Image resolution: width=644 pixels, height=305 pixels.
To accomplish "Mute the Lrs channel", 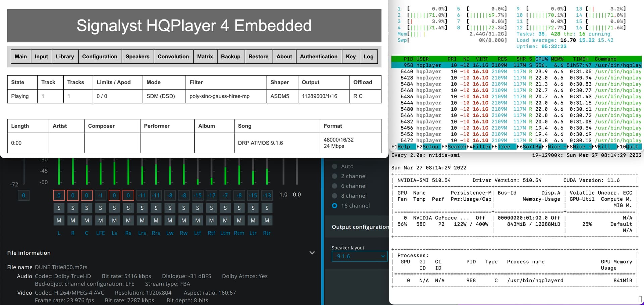I will click(x=142, y=220).
